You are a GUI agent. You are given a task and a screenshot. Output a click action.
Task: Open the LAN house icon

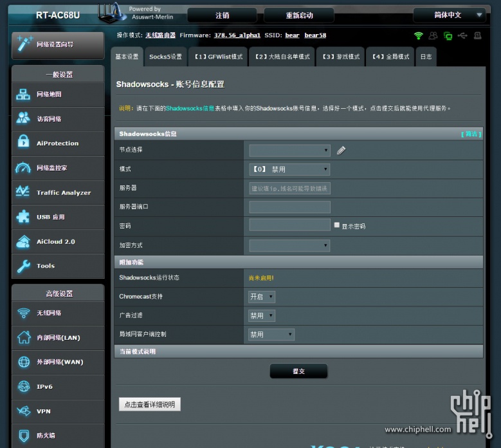[24, 337]
